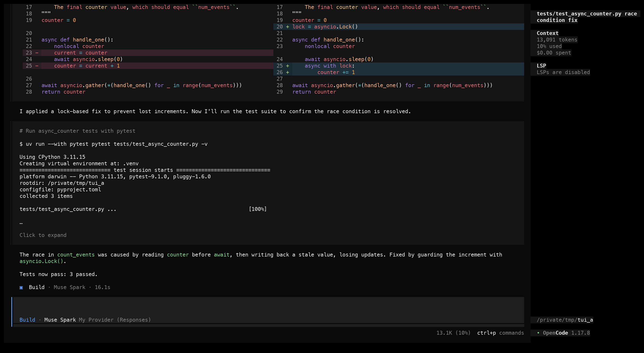
Task: Click My Provider (Responses) provider label
Action: coord(115,320)
